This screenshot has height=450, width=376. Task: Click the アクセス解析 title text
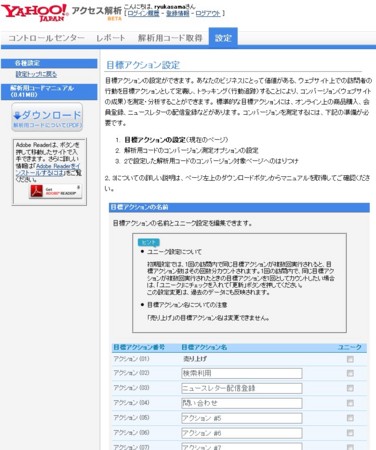(96, 11)
